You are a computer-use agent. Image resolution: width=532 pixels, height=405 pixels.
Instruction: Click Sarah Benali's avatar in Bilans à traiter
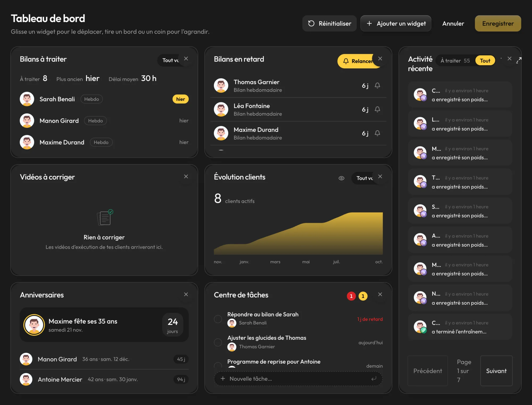click(x=27, y=99)
